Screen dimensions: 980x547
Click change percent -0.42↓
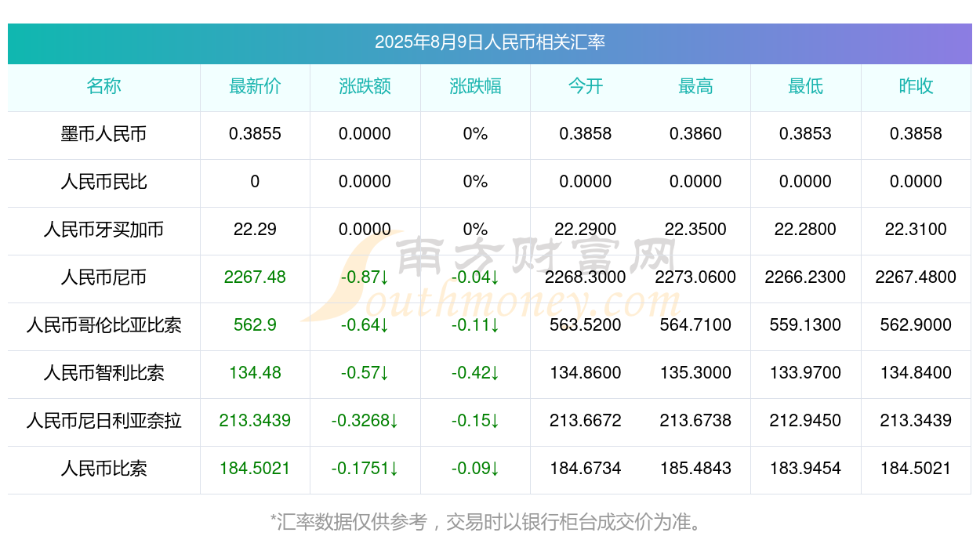click(475, 373)
